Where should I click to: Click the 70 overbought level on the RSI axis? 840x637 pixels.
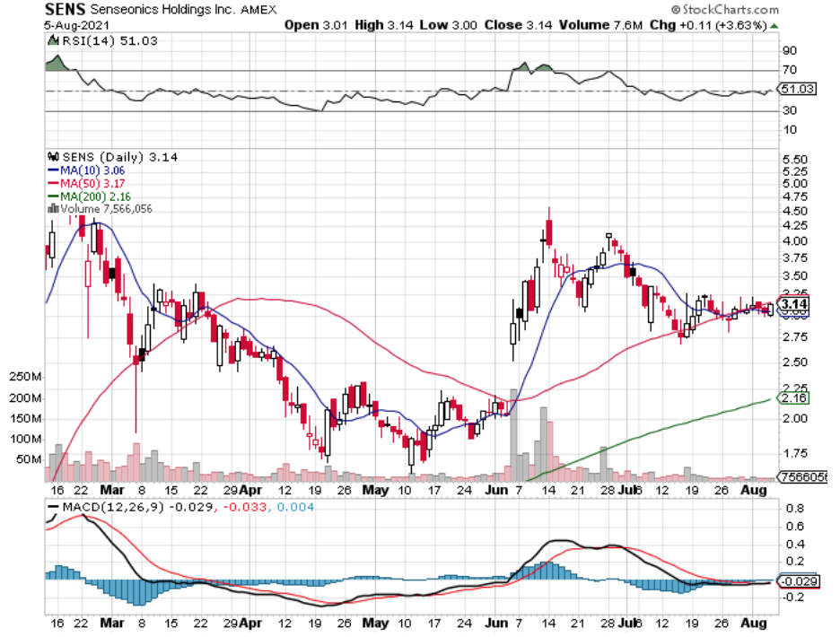coord(790,70)
